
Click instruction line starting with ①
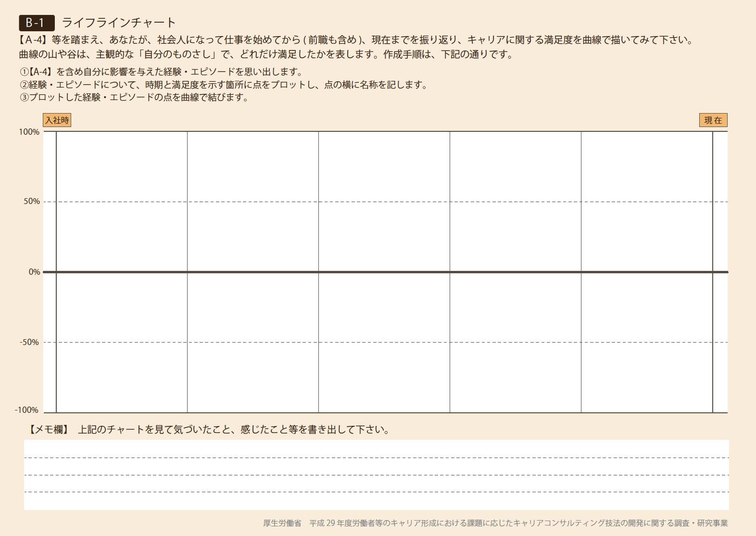point(161,72)
